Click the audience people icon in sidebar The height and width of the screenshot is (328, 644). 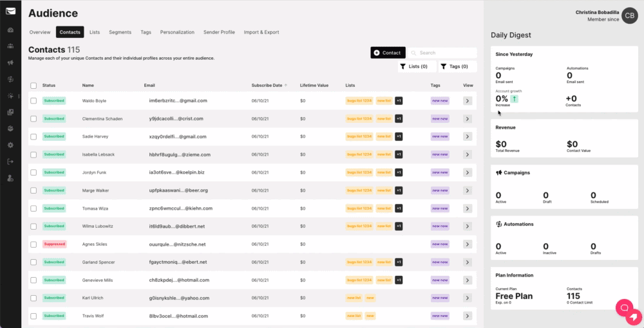[x=10, y=46]
